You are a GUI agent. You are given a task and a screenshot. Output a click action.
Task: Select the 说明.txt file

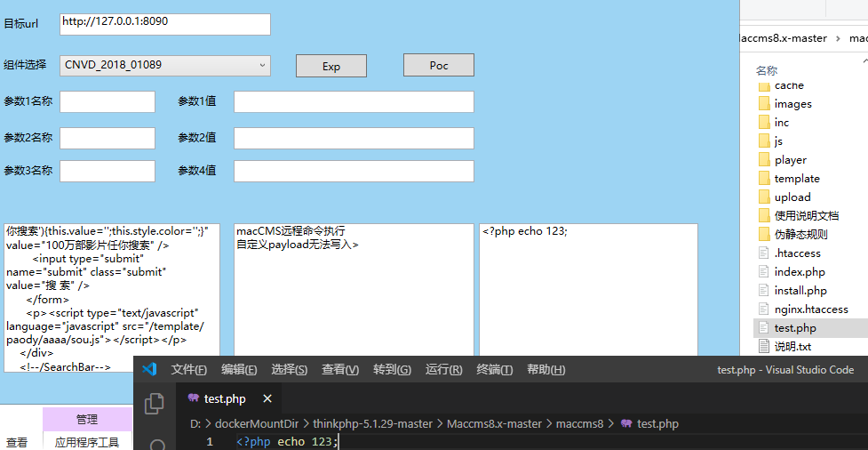[792, 347]
